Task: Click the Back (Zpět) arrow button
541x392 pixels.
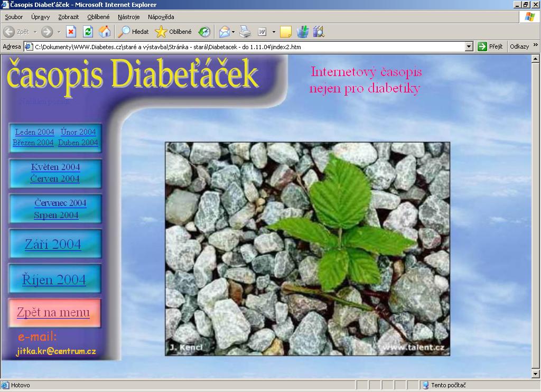Action: coord(16,32)
